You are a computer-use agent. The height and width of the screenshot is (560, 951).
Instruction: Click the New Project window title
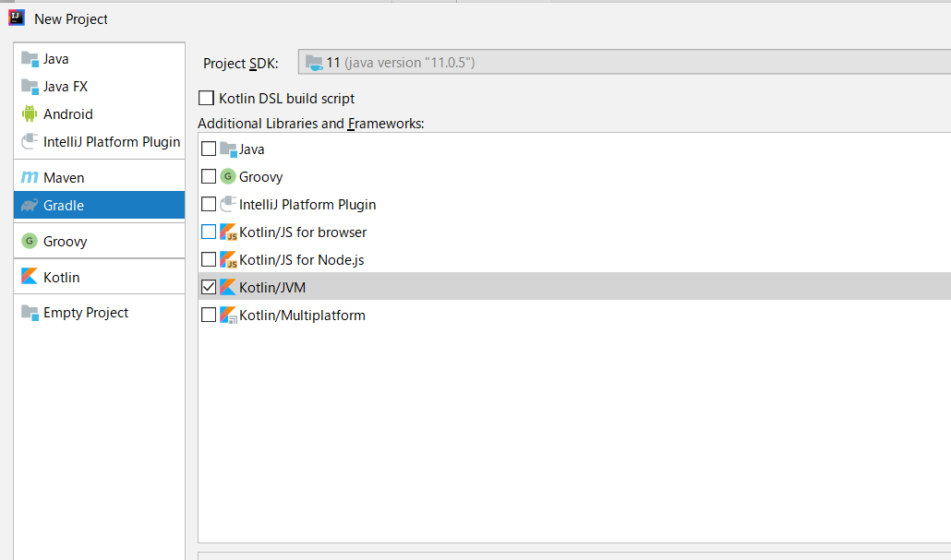(71, 18)
